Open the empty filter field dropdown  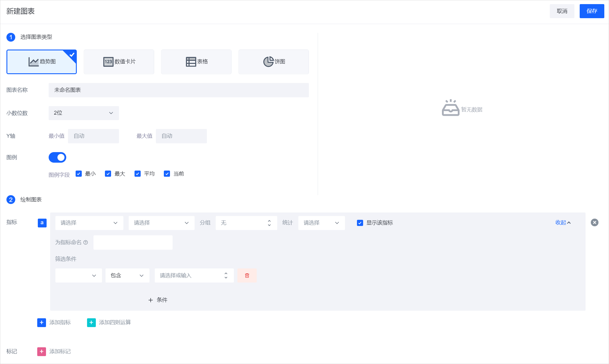click(79, 275)
